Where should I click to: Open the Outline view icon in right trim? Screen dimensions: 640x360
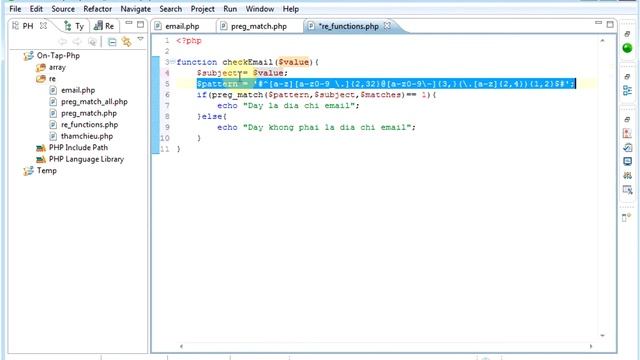(x=627, y=90)
